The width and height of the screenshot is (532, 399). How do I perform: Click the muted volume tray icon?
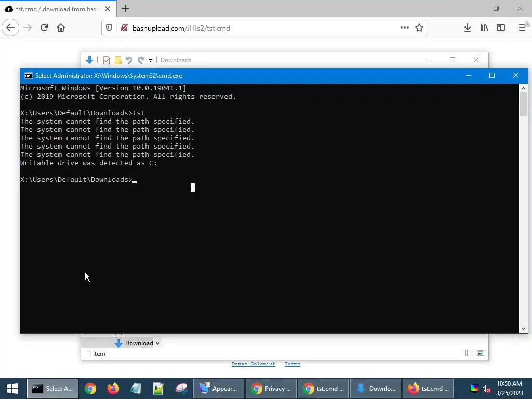coord(486,389)
